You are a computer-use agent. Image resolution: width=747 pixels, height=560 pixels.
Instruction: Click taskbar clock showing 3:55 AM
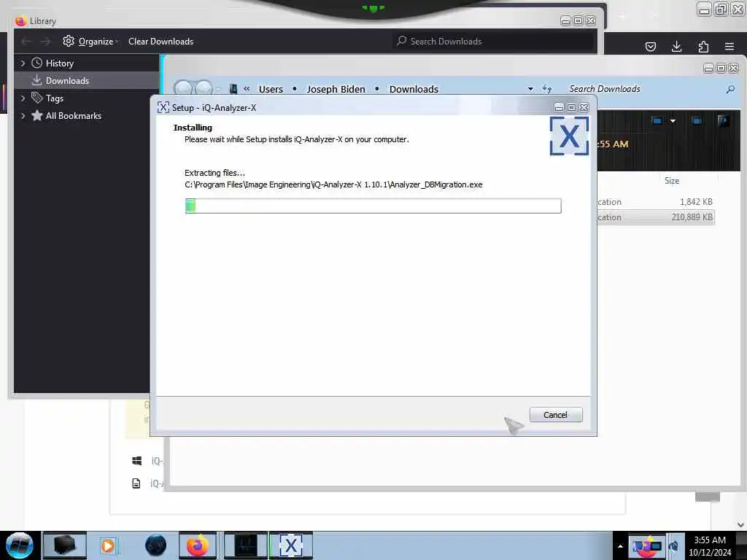point(710,546)
